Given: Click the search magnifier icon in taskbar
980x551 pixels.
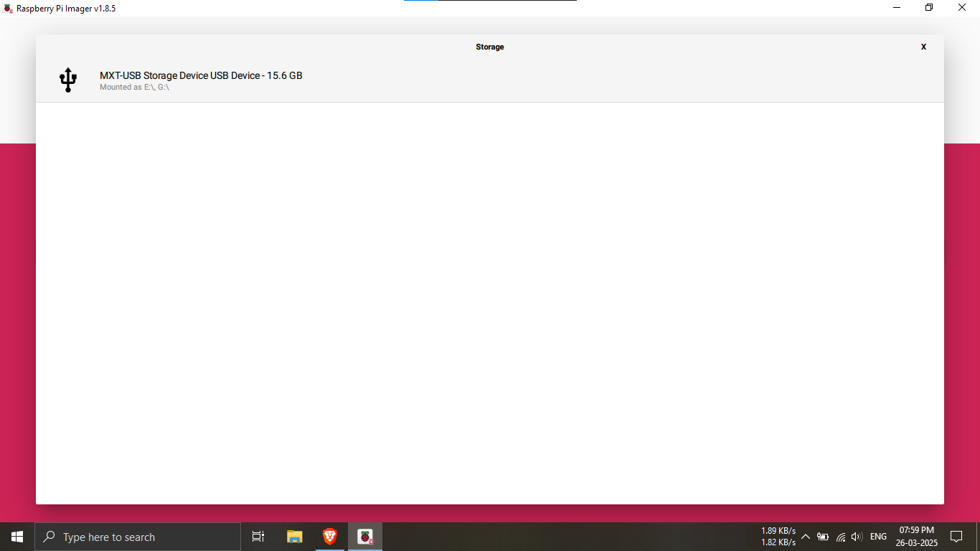Looking at the screenshot, I should (x=48, y=536).
